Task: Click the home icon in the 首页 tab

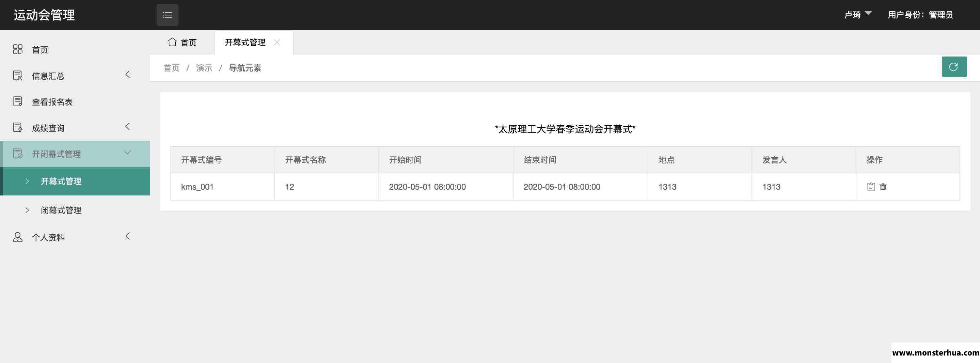Action: click(172, 42)
